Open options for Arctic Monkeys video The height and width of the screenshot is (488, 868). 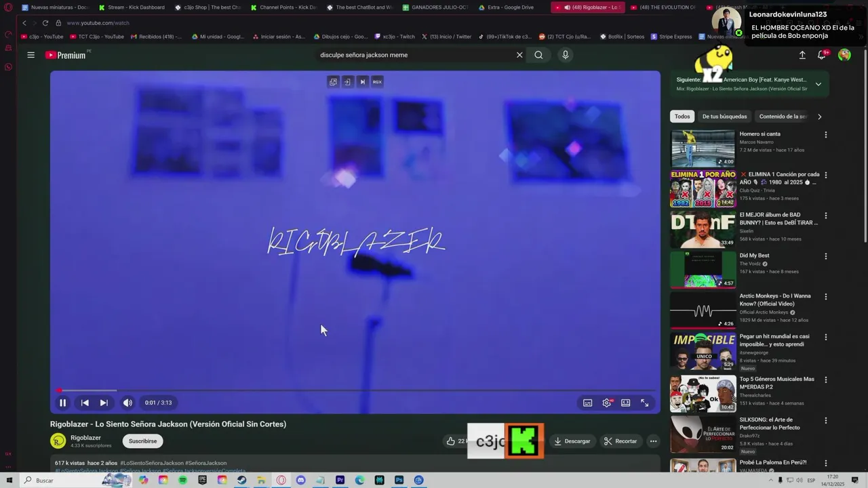coord(825,297)
